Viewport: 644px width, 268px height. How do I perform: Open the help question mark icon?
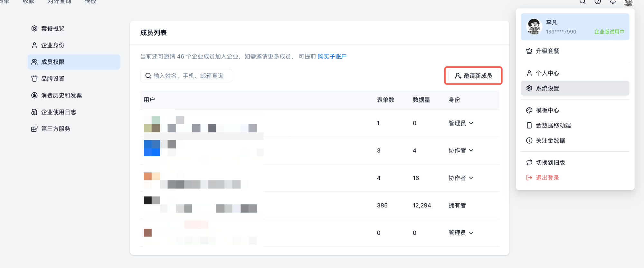coord(598,2)
